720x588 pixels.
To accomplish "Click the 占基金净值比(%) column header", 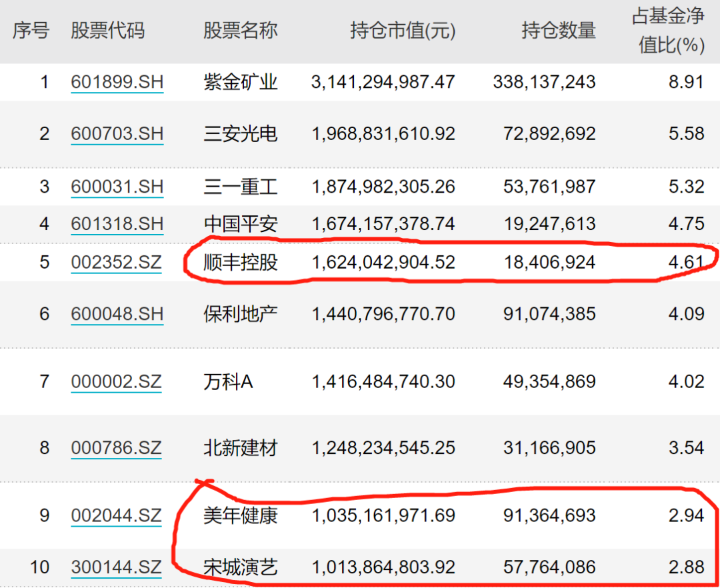I will point(668,31).
